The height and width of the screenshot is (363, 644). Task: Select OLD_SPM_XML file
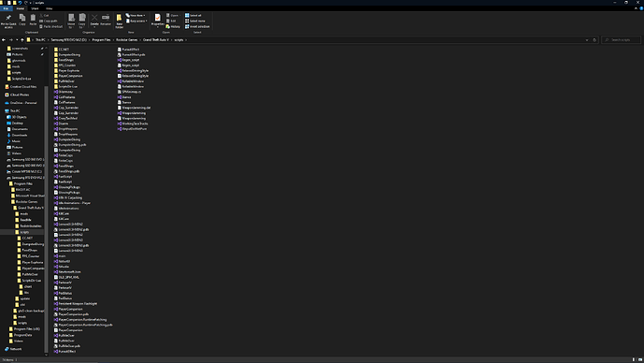point(66,278)
